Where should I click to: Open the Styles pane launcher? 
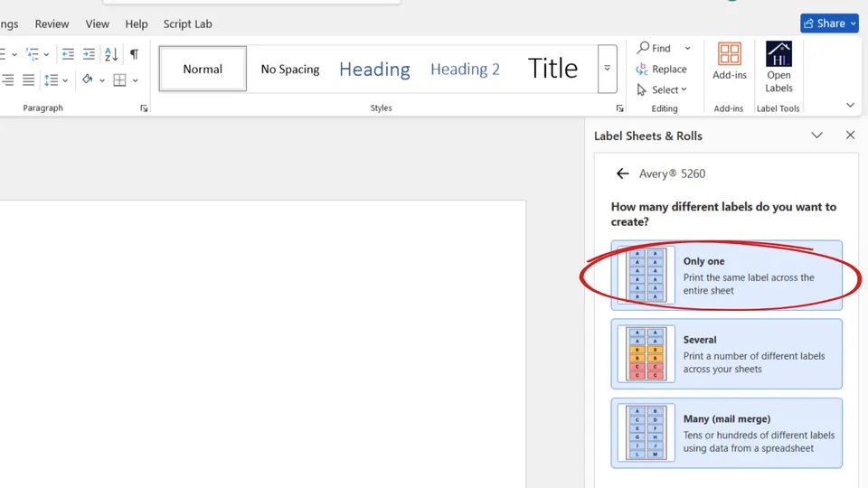(x=620, y=108)
